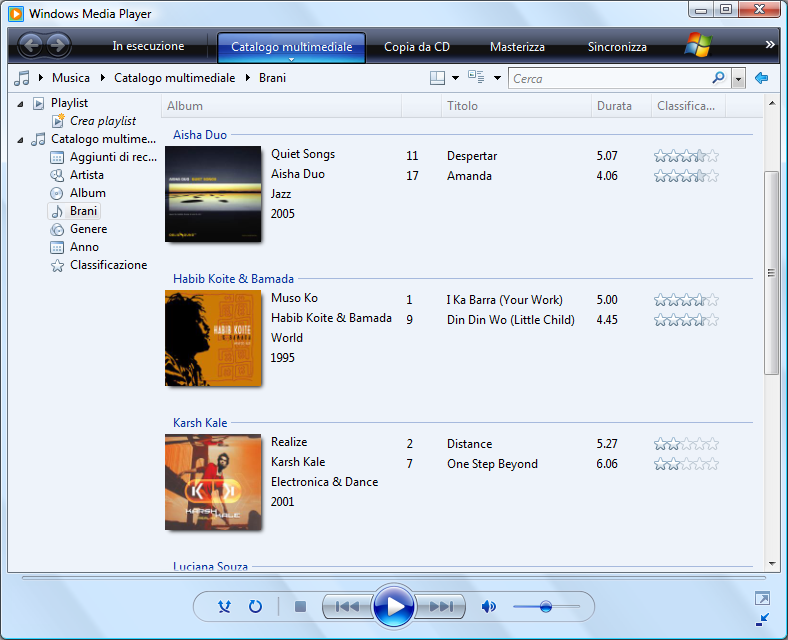Go back with the back arrow button
This screenshot has height=640, width=788.
coord(31,46)
